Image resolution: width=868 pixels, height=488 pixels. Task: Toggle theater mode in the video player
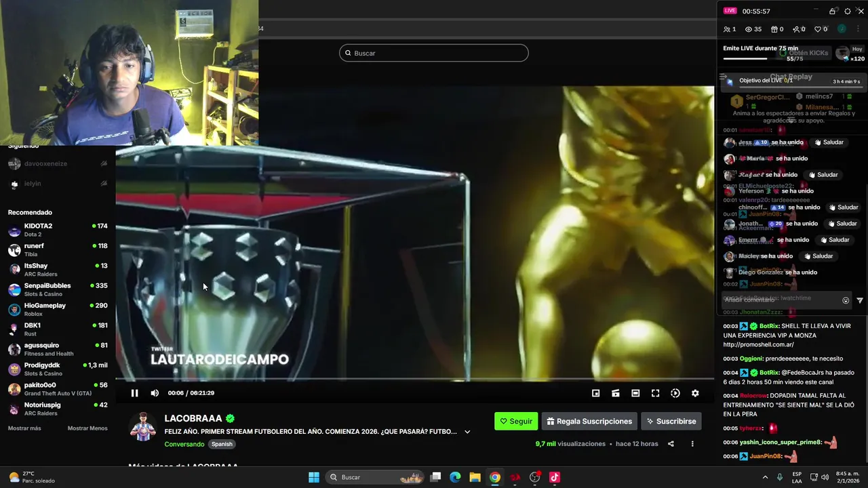pyautogui.click(x=635, y=393)
